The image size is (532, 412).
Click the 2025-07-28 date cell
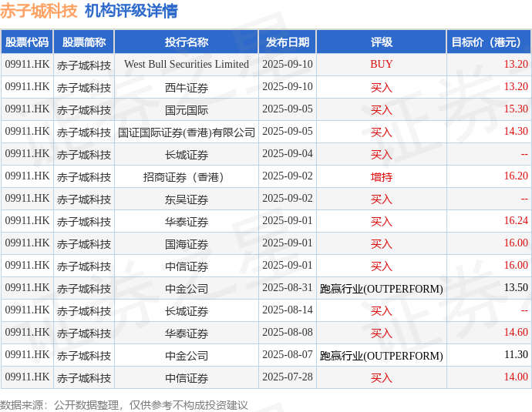coord(288,377)
